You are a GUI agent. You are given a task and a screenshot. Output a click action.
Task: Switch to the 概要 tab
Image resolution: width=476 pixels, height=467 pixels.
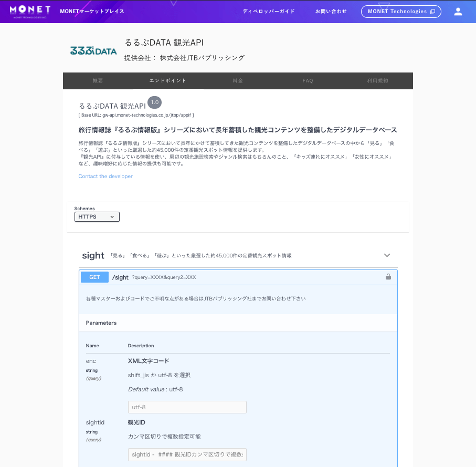pos(98,81)
